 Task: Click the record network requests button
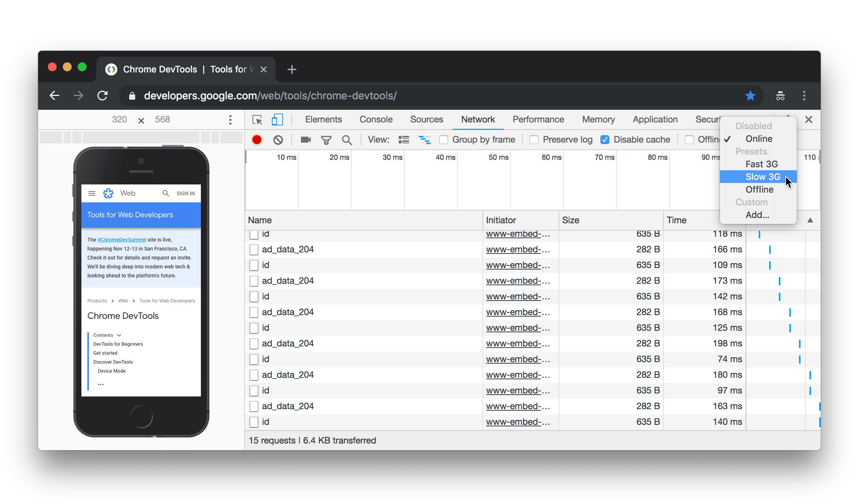coord(257,140)
